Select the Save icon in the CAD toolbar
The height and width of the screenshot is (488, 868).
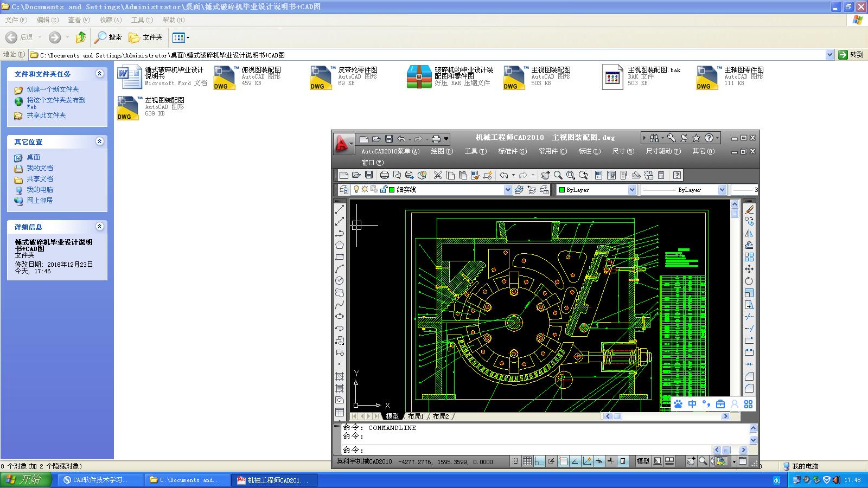pos(368,175)
